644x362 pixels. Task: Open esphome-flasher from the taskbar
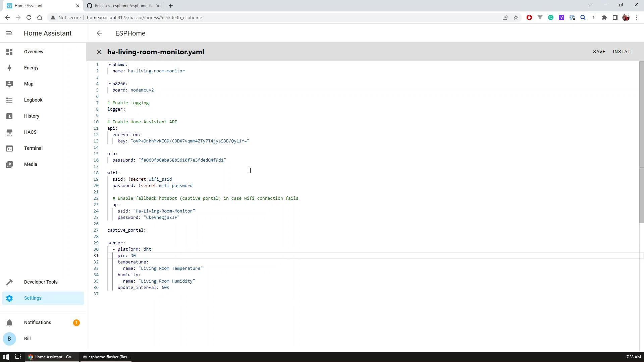click(107, 357)
